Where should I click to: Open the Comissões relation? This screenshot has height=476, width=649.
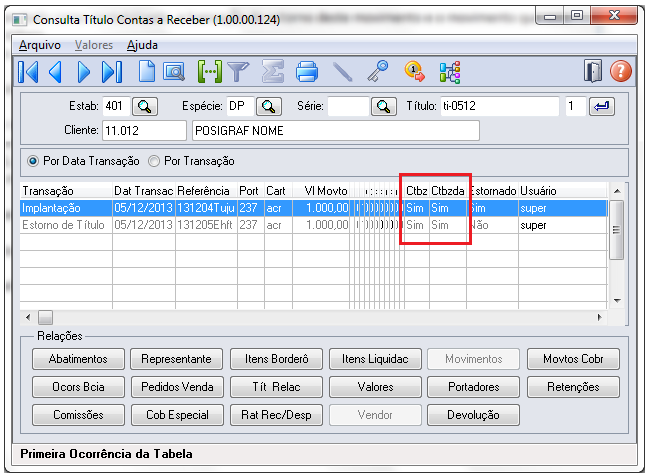tap(78, 415)
